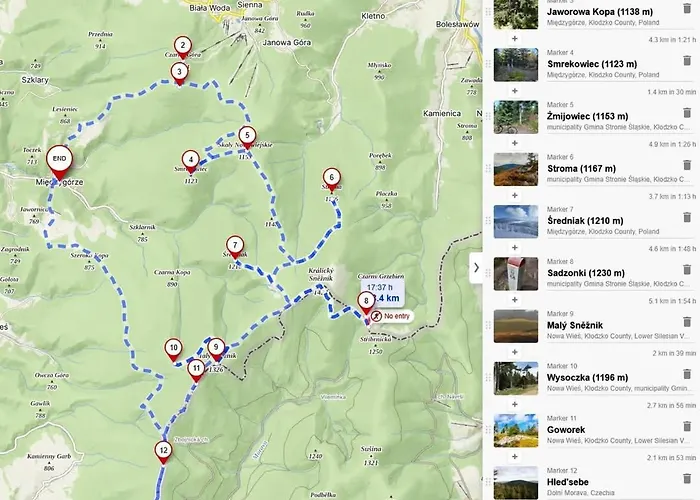Delete the Średniak (1210 m) waypoint
Viewport: 700px width, 500px height.
pyautogui.click(x=687, y=217)
